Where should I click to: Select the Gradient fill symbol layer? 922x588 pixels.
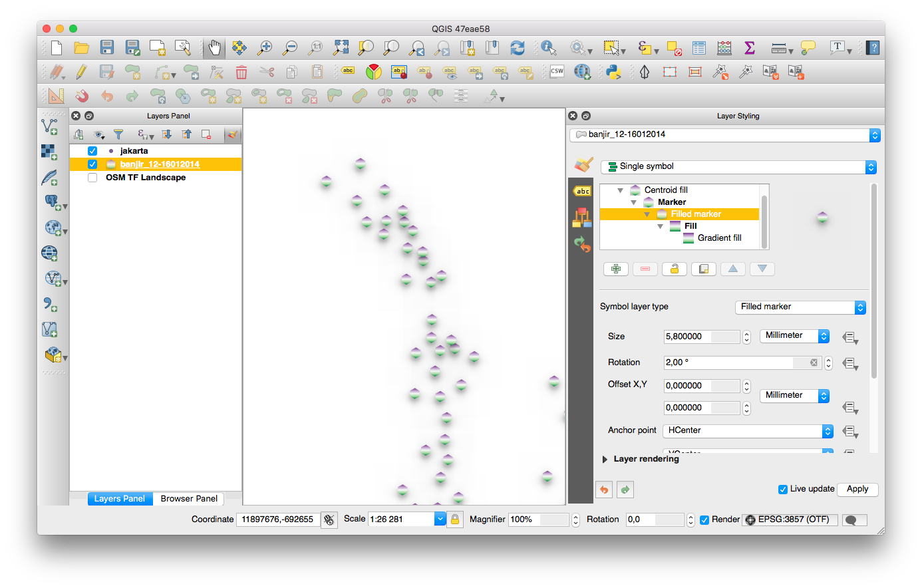[x=679, y=238]
